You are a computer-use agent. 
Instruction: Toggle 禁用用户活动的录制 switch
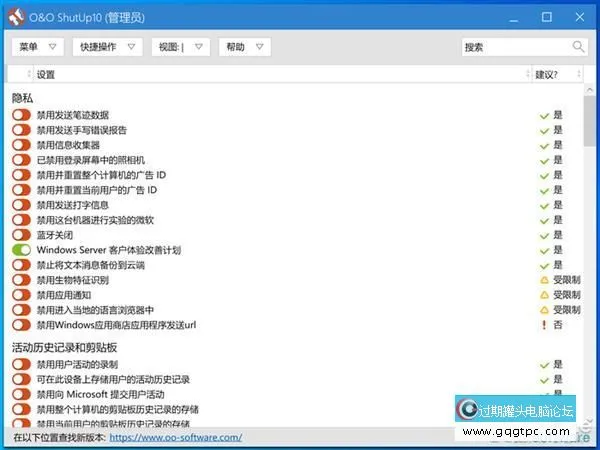click(21, 364)
